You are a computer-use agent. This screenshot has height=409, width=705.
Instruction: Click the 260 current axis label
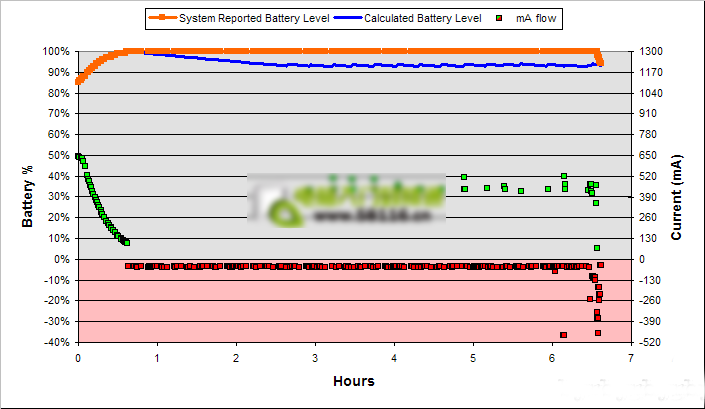tap(648, 218)
